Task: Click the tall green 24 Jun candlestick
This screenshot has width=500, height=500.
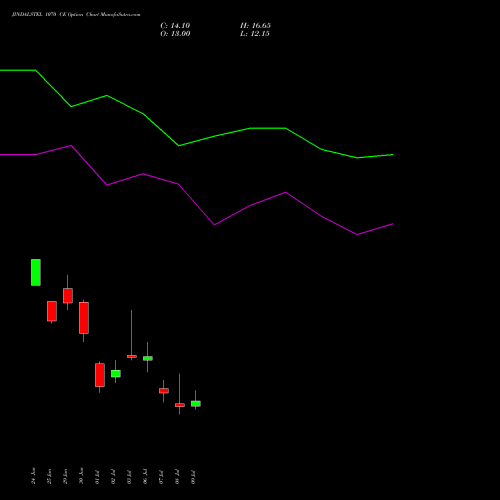Action: coord(36,272)
